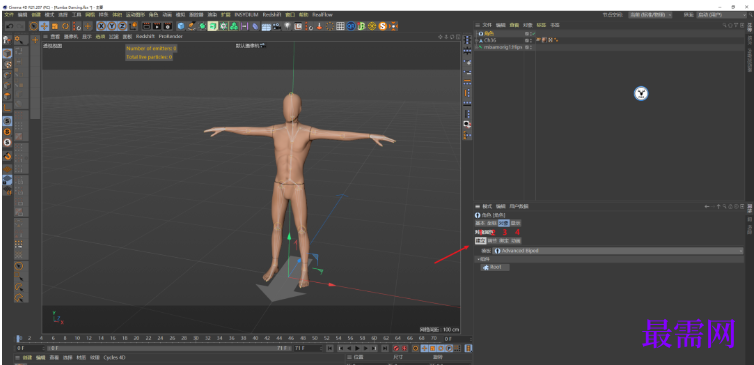Open the Edit Render Settings icon
754x365 pixels.
167,26
